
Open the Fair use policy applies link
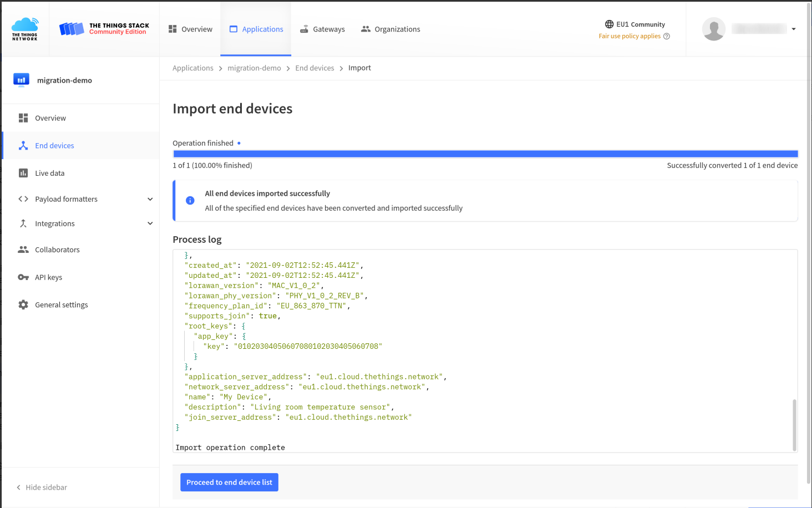click(630, 36)
